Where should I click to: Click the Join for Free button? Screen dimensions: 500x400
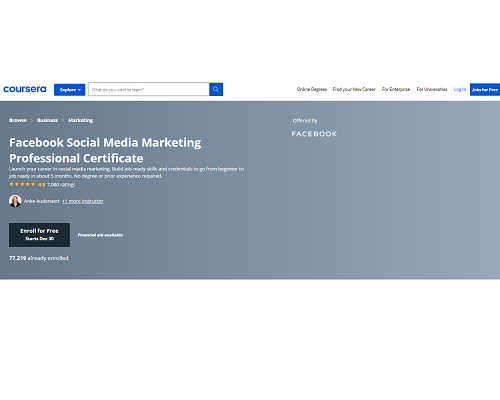coord(485,89)
